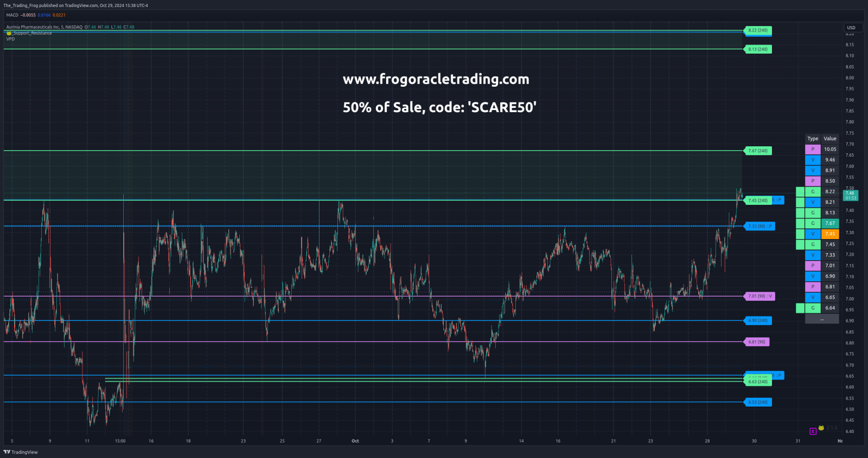
Task: Click the 6.81 value in the table
Action: tap(830, 287)
